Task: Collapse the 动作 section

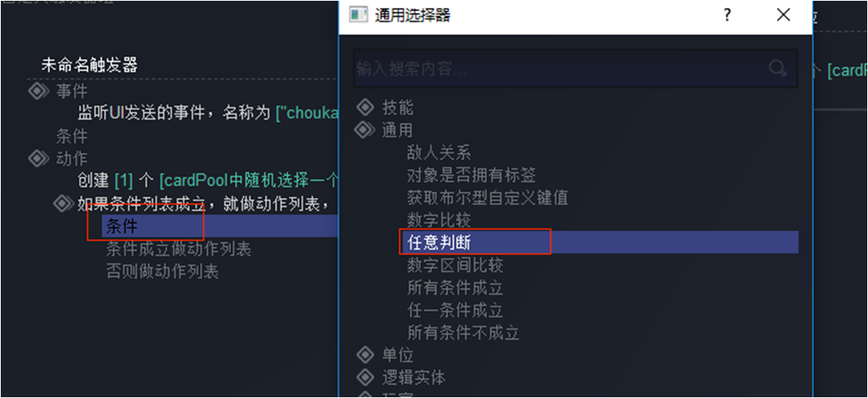Action: (38, 158)
